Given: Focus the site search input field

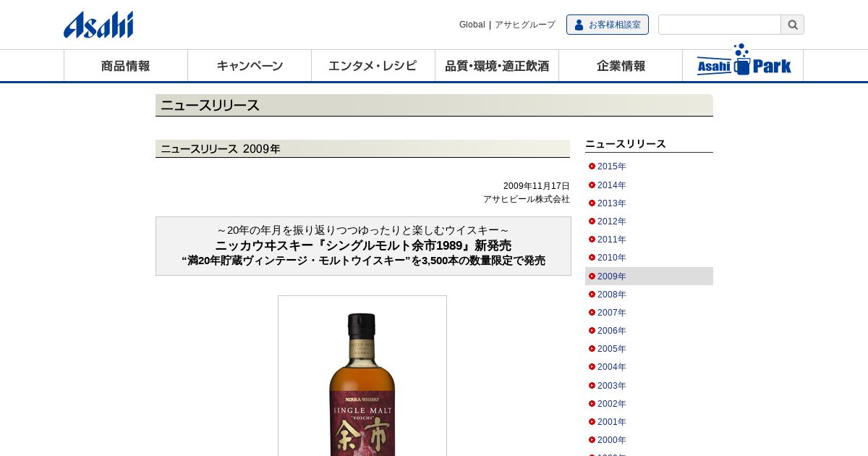Looking at the screenshot, I should click(720, 25).
